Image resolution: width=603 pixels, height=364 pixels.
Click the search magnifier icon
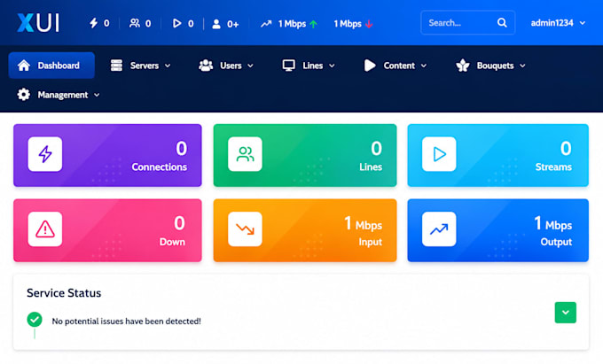point(502,23)
